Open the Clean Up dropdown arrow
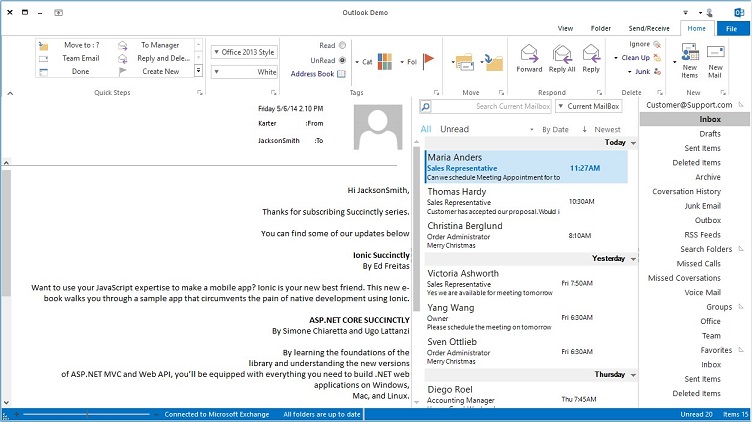752x422 pixels. click(x=616, y=58)
